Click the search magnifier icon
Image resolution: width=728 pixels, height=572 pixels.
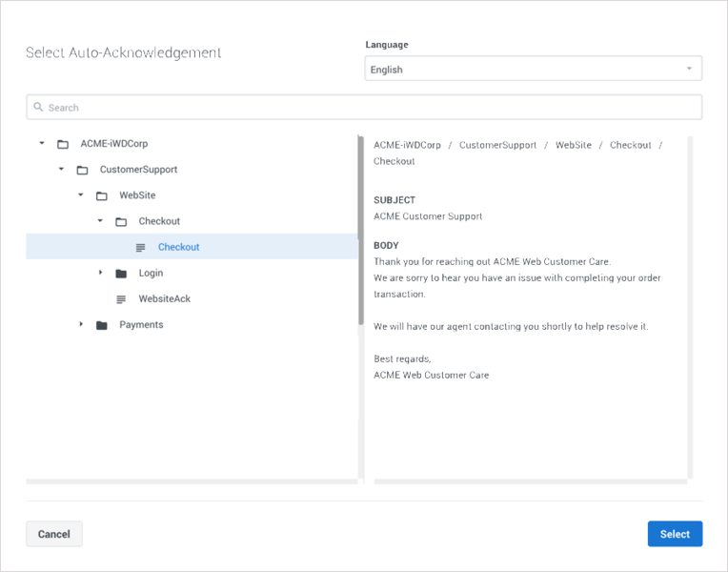click(x=38, y=108)
